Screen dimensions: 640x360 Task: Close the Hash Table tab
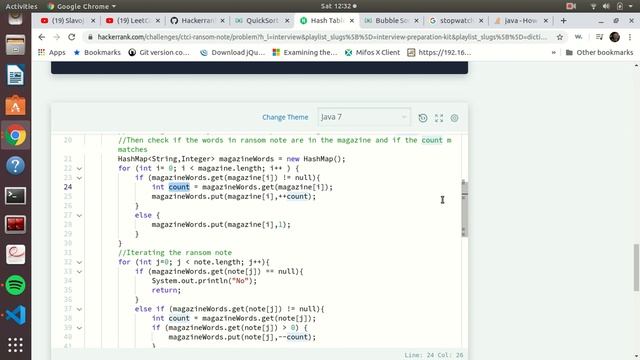click(x=352, y=20)
